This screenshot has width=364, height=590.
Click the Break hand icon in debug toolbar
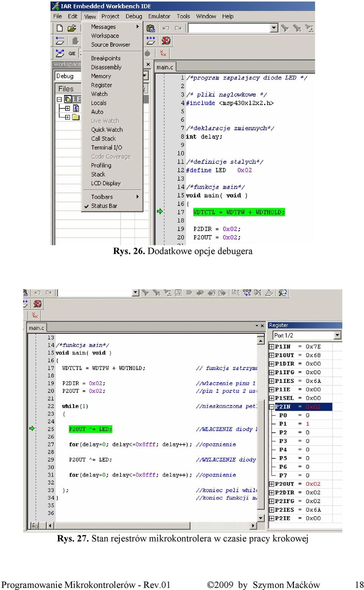point(75,41)
